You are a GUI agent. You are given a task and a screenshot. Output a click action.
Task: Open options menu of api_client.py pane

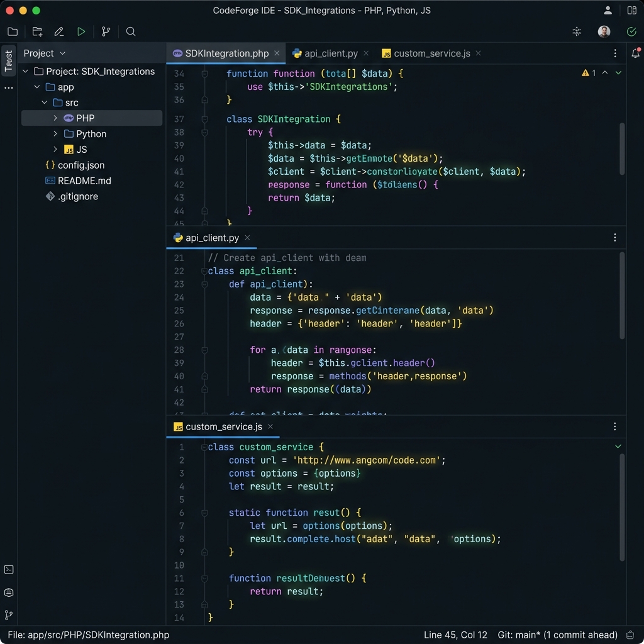pyautogui.click(x=615, y=237)
